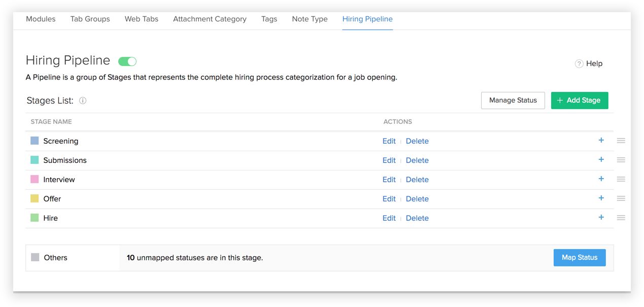Click the Map Status button
This screenshot has height=307, width=644.
(x=579, y=257)
